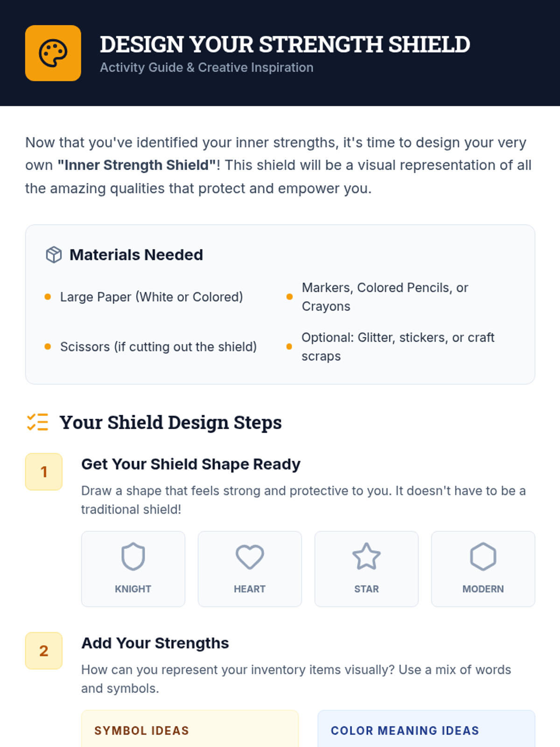Select the Heart shape icon
Image resolution: width=560 pixels, height=747 pixels.
250,557
